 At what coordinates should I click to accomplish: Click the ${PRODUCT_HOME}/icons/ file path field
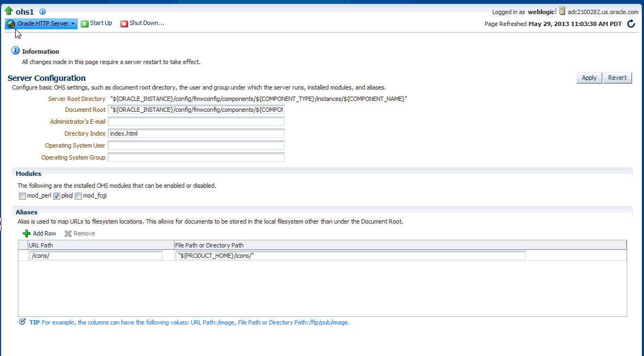pyautogui.click(x=350, y=256)
